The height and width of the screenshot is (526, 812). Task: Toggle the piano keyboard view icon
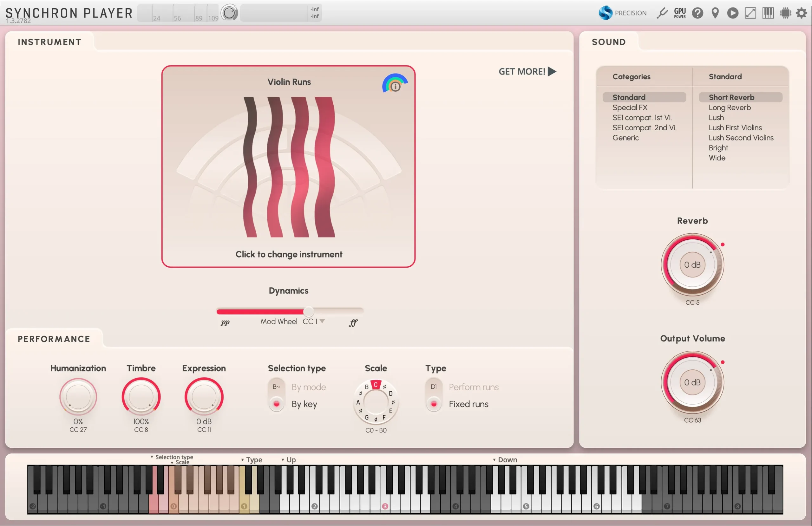coord(768,13)
